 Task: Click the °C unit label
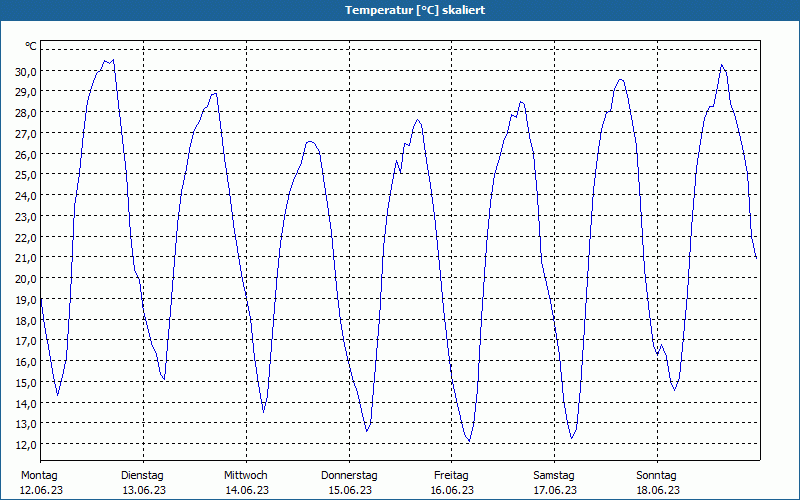coord(31,46)
